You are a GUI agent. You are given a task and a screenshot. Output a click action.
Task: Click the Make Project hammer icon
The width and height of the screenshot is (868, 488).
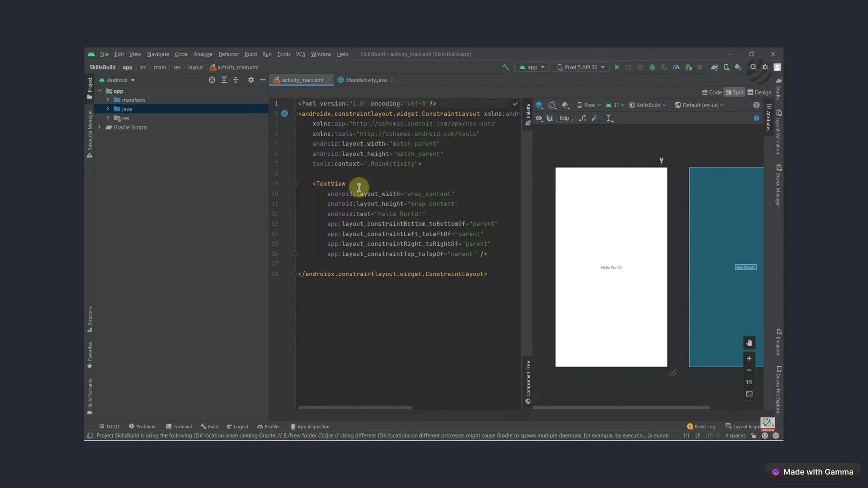[x=506, y=67]
